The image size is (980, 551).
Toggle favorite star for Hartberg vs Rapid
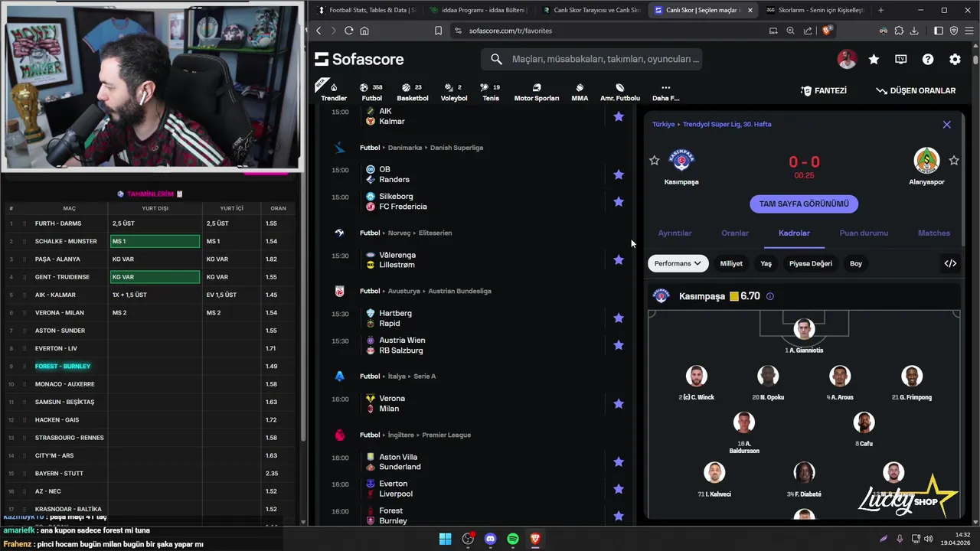619,318
